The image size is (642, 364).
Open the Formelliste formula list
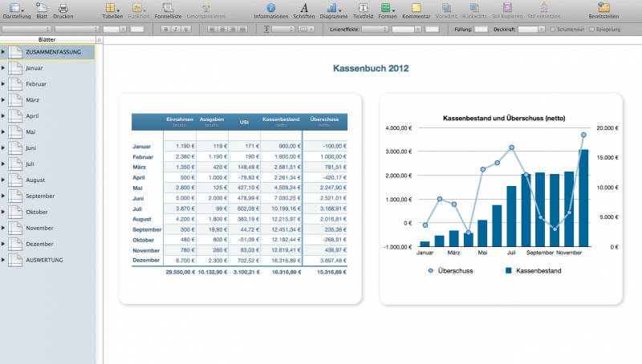[168, 8]
